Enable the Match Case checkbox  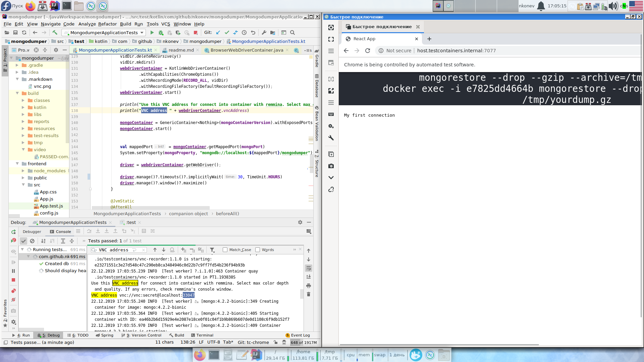[225, 250]
